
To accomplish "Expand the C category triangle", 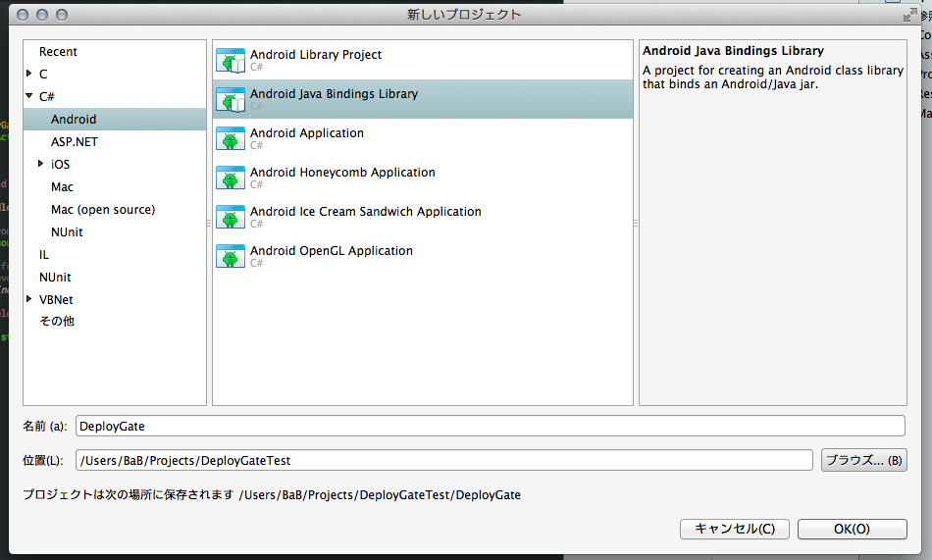I will coord(29,74).
